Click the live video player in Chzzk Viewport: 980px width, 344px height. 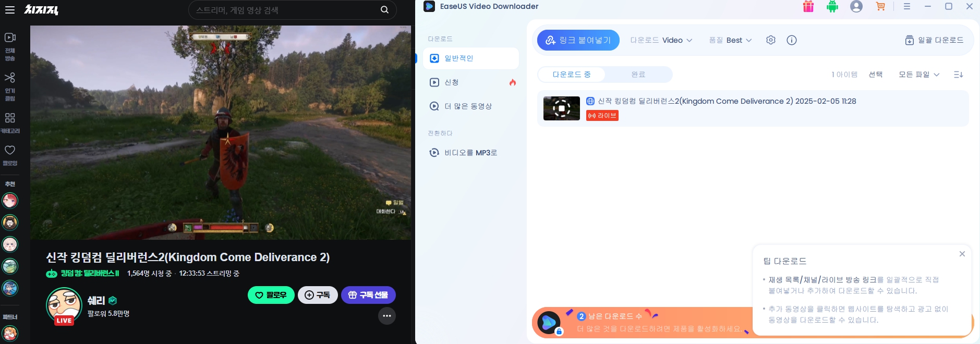pyautogui.click(x=221, y=132)
